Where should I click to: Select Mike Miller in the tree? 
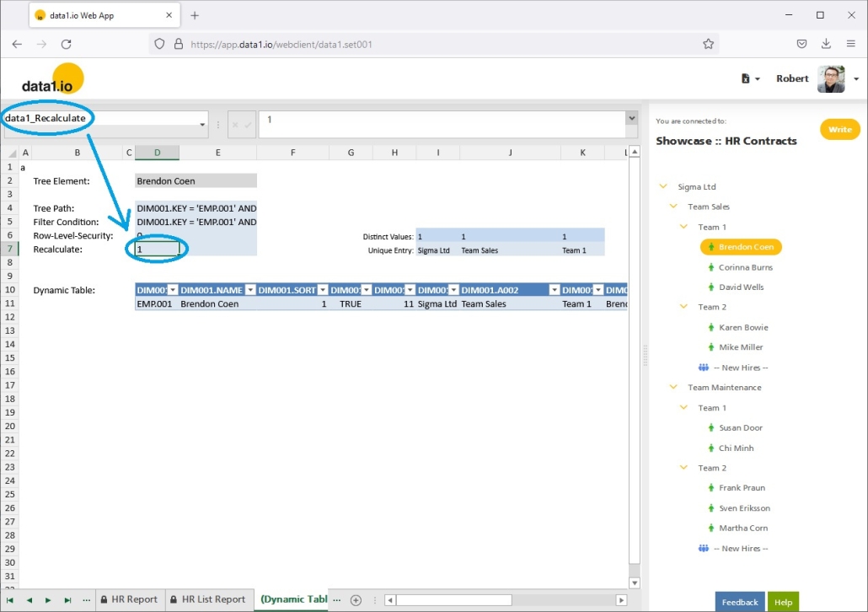click(741, 347)
